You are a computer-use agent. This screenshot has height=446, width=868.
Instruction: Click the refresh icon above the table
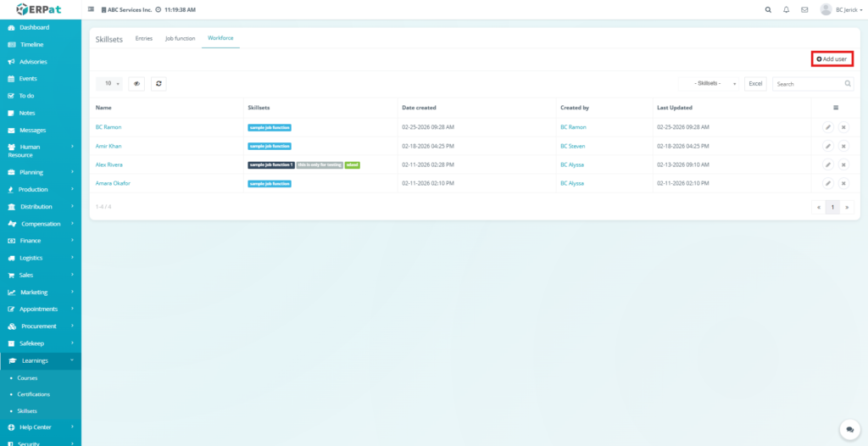pyautogui.click(x=158, y=84)
